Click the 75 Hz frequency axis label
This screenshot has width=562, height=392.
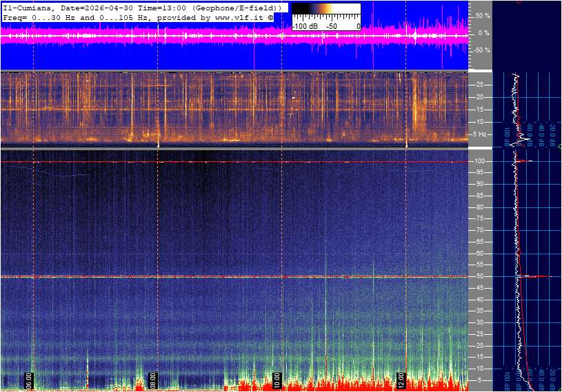click(480, 218)
